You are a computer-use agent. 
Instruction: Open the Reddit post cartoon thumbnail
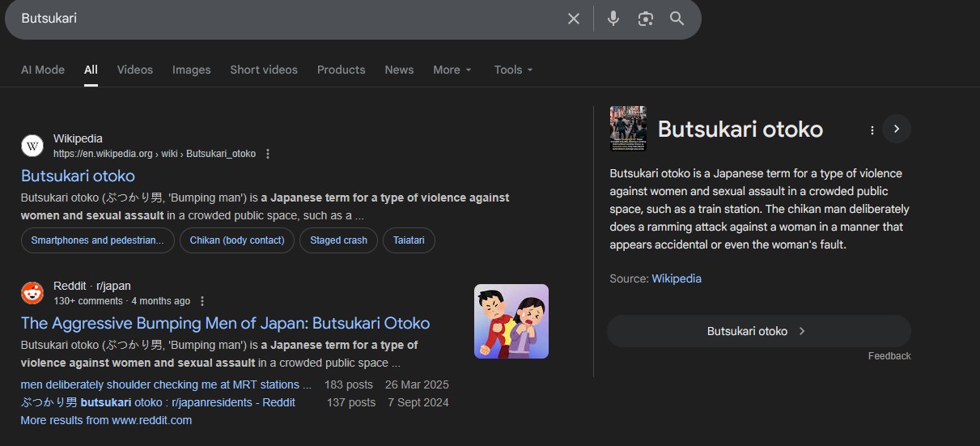(x=511, y=321)
